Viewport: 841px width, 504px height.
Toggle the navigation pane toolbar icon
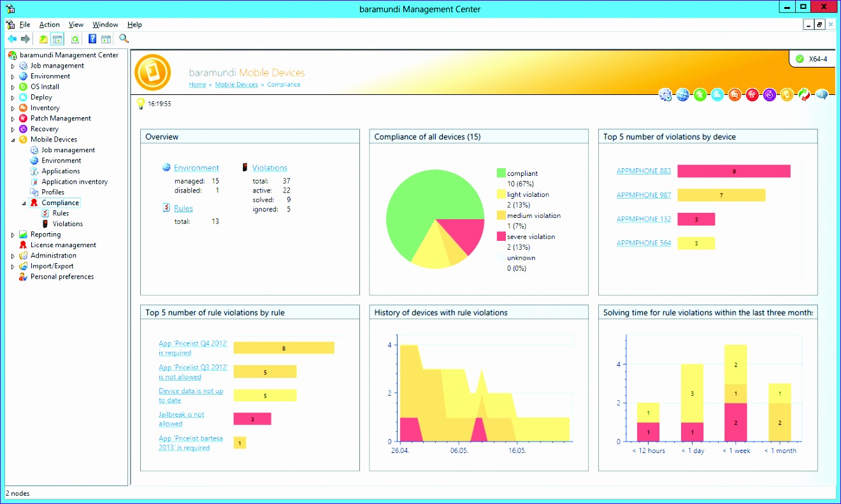(x=57, y=38)
